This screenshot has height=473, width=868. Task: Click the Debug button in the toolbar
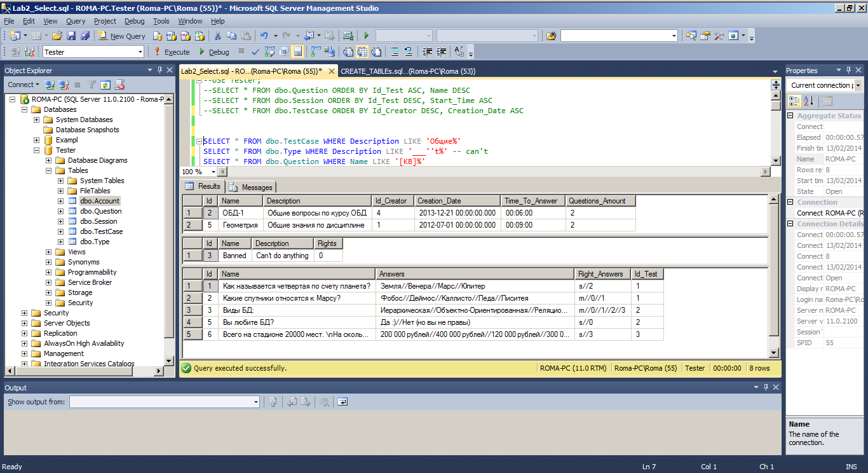tap(214, 52)
